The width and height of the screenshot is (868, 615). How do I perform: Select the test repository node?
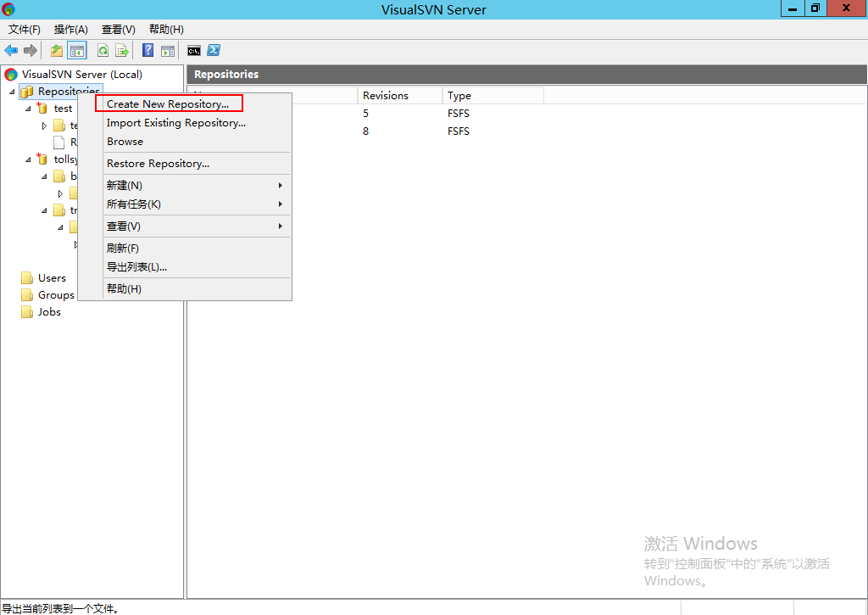click(63, 109)
